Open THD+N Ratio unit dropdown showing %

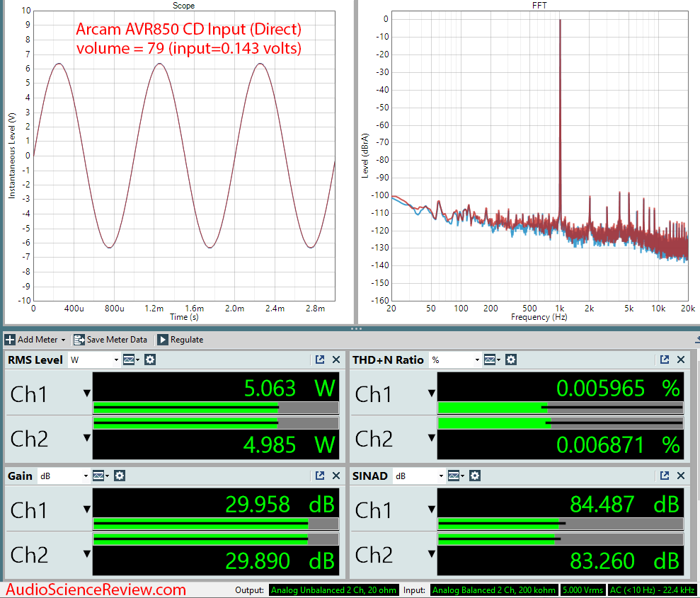coord(455,360)
